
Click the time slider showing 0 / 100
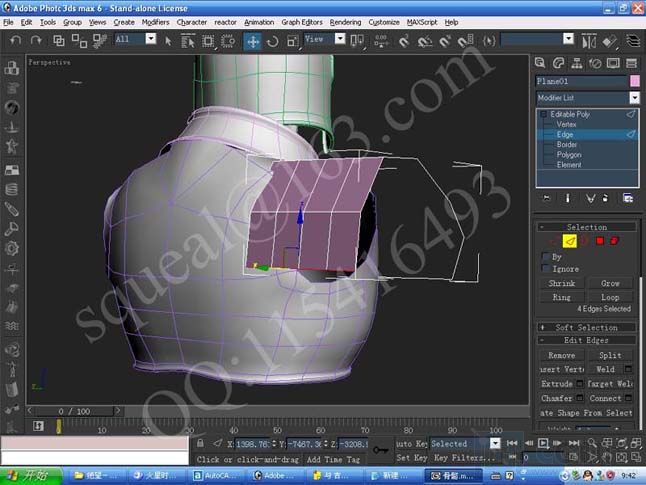point(74,411)
